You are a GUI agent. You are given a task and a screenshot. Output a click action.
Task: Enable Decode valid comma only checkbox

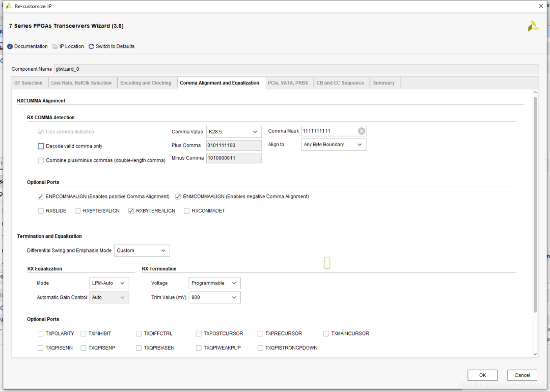point(41,146)
